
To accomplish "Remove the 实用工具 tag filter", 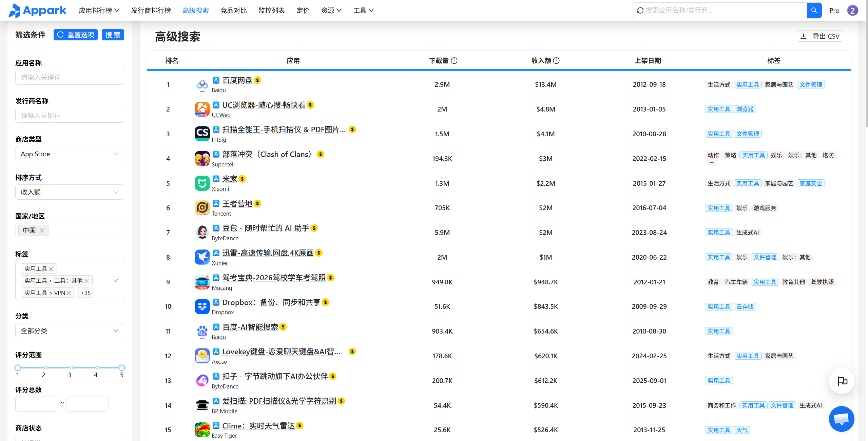I will click(x=51, y=269).
